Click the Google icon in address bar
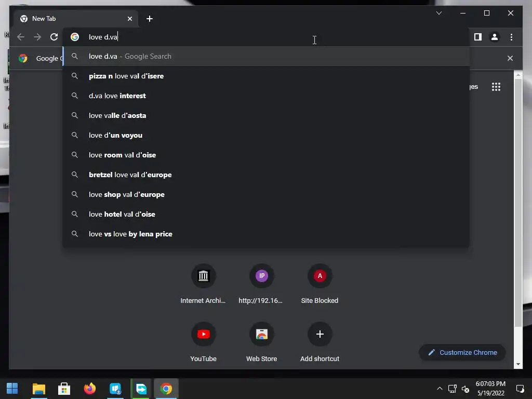 pos(75,37)
